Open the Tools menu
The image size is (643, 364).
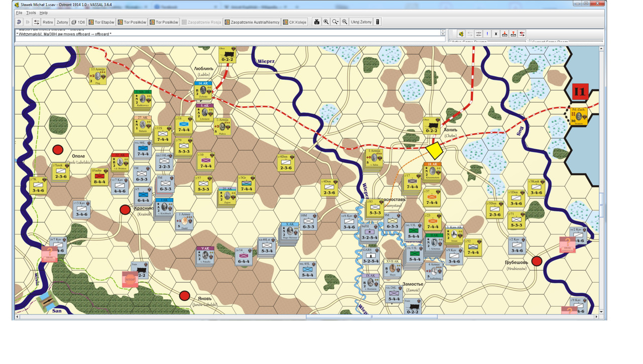[31, 13]
